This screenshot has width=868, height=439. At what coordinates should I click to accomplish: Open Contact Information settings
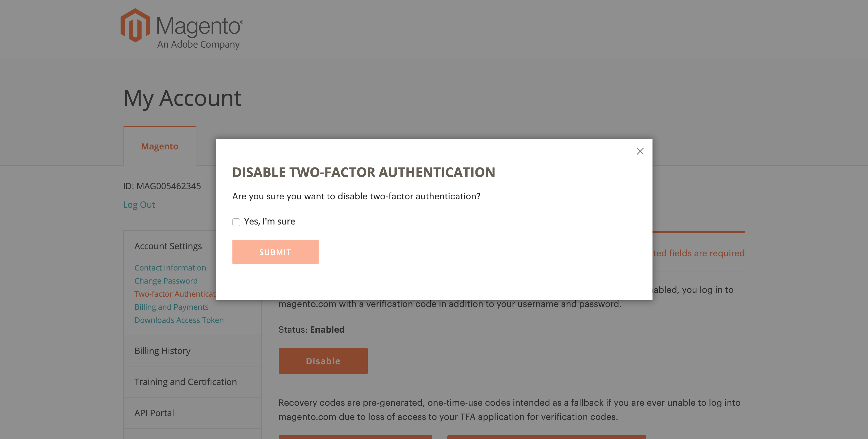(x=170, y=267)
